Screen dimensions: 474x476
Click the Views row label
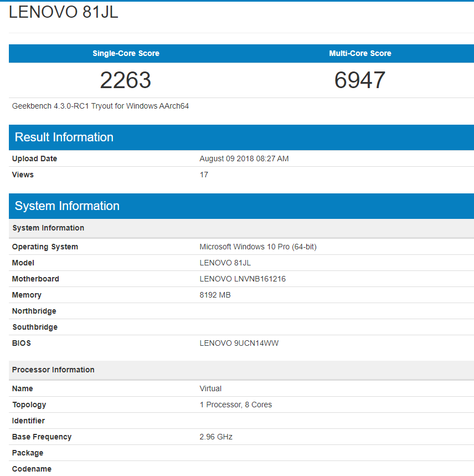[x=23, y=175]
